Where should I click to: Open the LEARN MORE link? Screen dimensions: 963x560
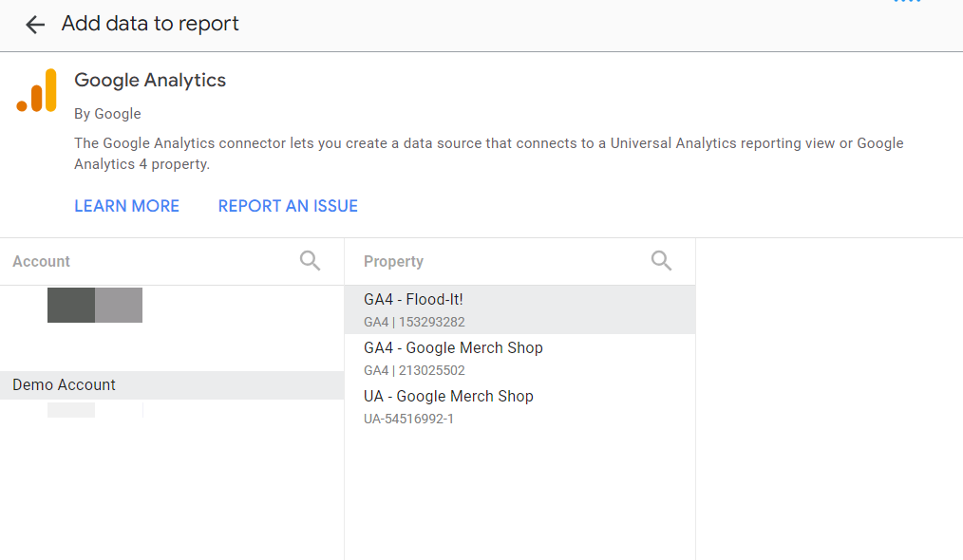(x=126, y=206)
